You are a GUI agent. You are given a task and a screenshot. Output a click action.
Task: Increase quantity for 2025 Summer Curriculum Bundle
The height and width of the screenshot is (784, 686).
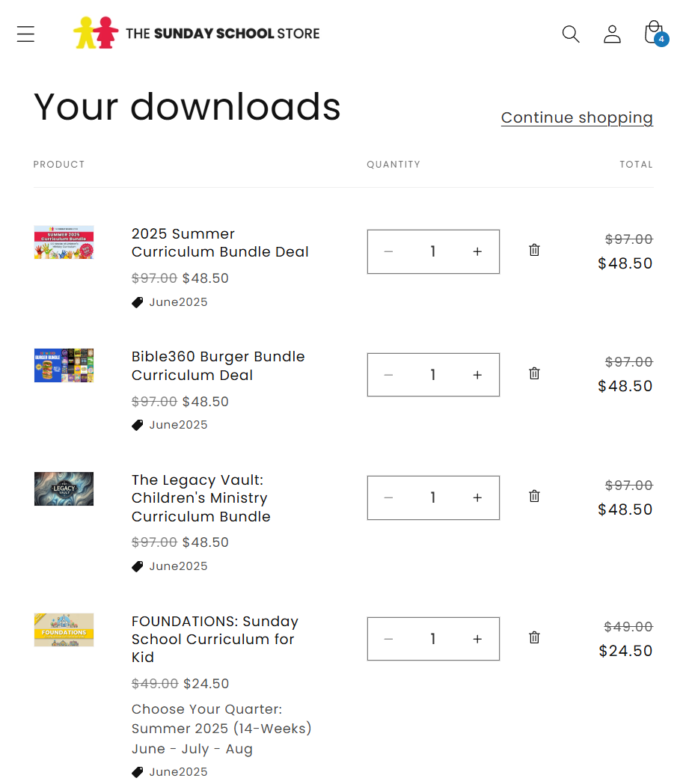[477, 251]
